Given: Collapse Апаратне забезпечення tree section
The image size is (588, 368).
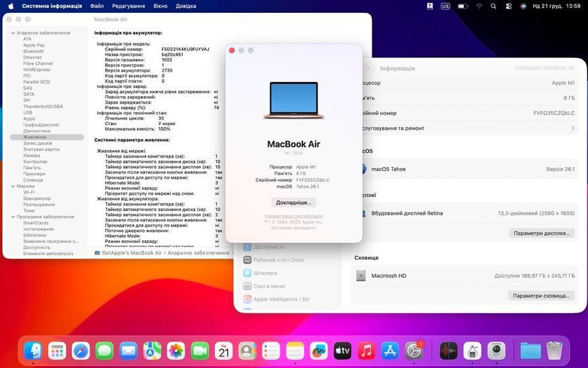Looking at the screenshot, I should [13, 33].
